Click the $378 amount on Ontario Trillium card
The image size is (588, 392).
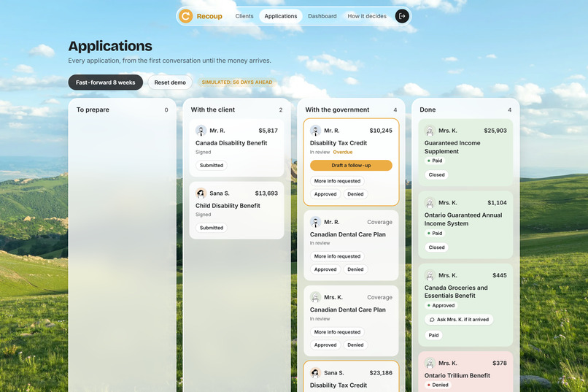[500, 363]
